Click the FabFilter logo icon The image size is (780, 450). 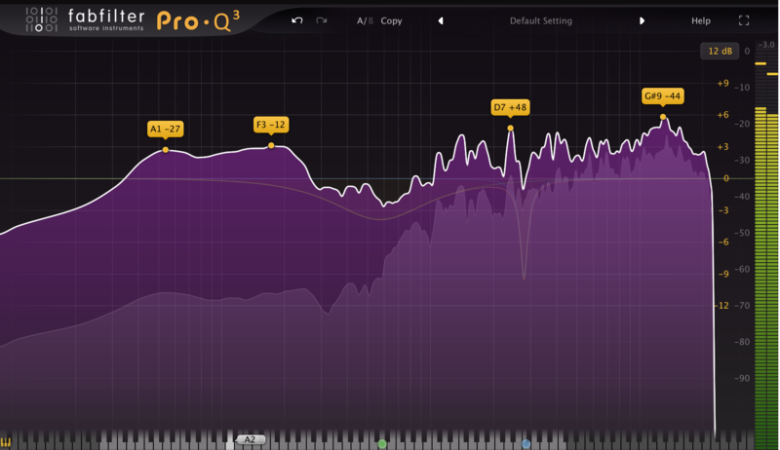click(41, 19)
